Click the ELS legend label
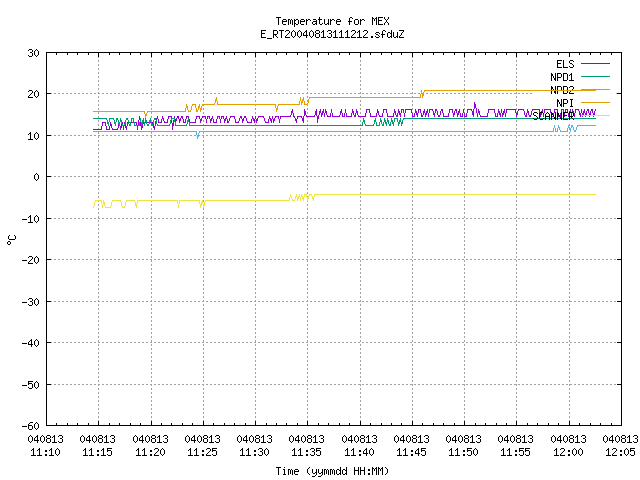Image resolution: width=640 pixels, height=480 pixels. (565, 64)
